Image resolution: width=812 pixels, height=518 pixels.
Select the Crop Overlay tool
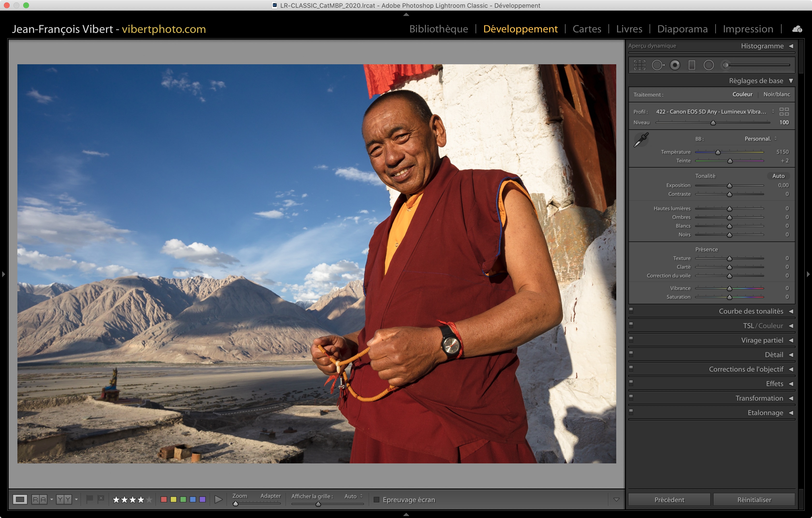tap(639, 65)
